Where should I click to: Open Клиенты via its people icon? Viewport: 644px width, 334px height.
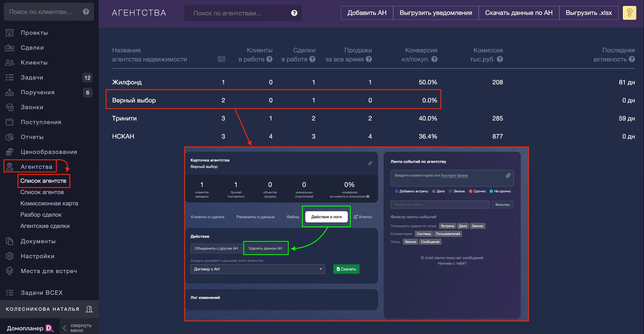click(9, 62)
